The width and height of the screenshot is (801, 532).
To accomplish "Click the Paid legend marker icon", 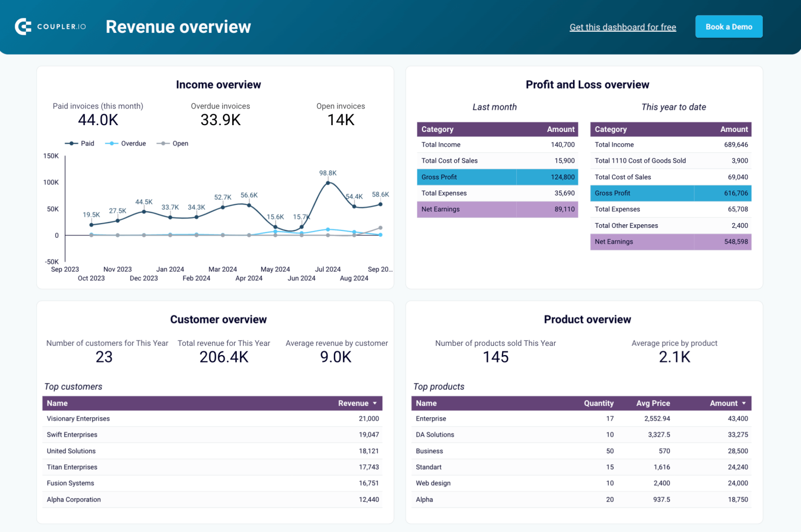I will point(71,143).
